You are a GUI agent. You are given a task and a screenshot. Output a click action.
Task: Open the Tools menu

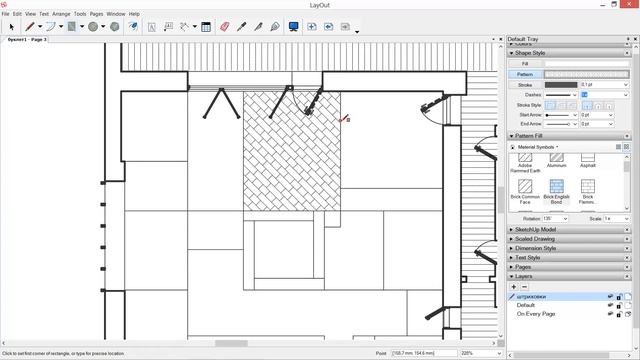[x=80, y=14]
